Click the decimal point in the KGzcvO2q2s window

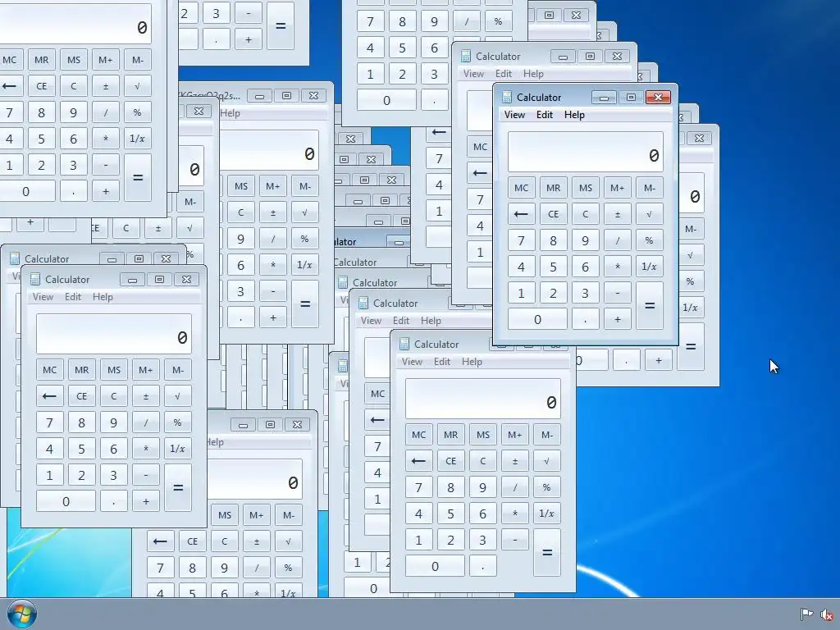coord(241,317)
